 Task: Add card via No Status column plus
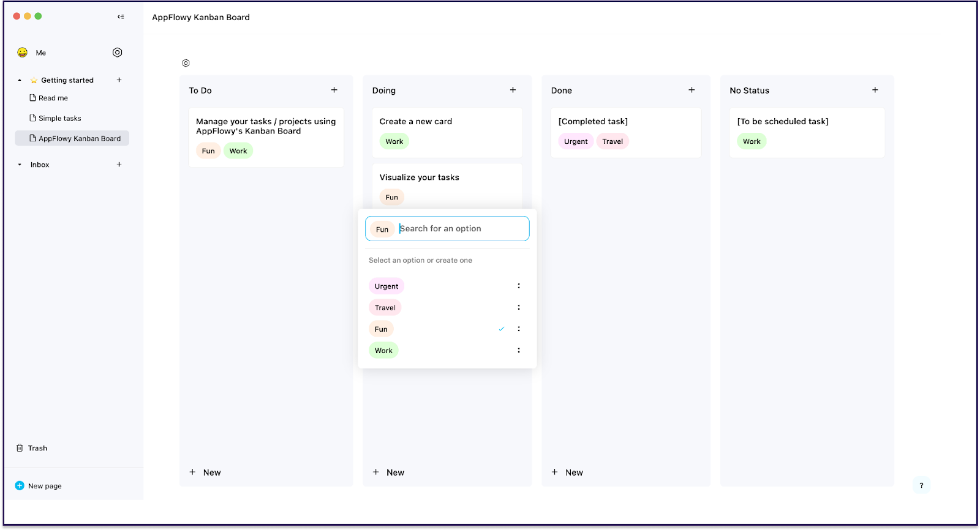(x=875, y=90)
